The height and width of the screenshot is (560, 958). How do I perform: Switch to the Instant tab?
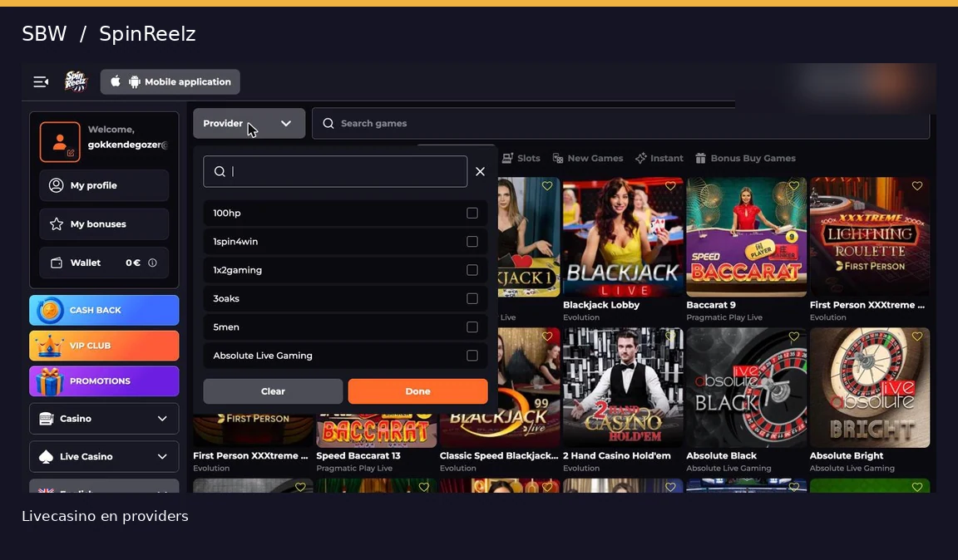point(659,158)
